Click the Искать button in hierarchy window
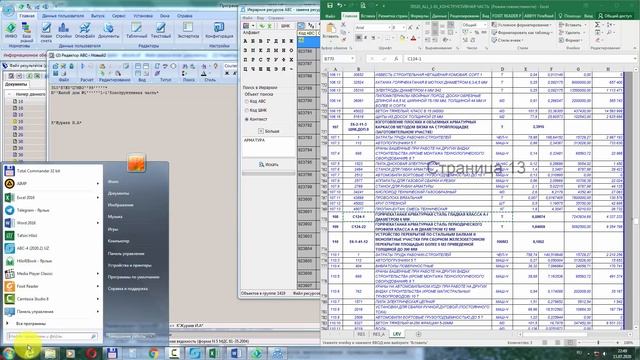 click(269, 164)
